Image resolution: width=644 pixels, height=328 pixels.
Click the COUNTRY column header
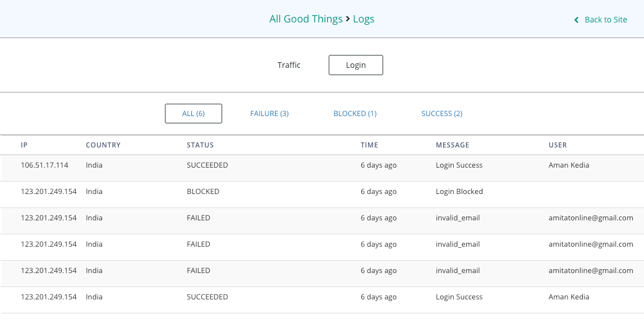point(103,145)
